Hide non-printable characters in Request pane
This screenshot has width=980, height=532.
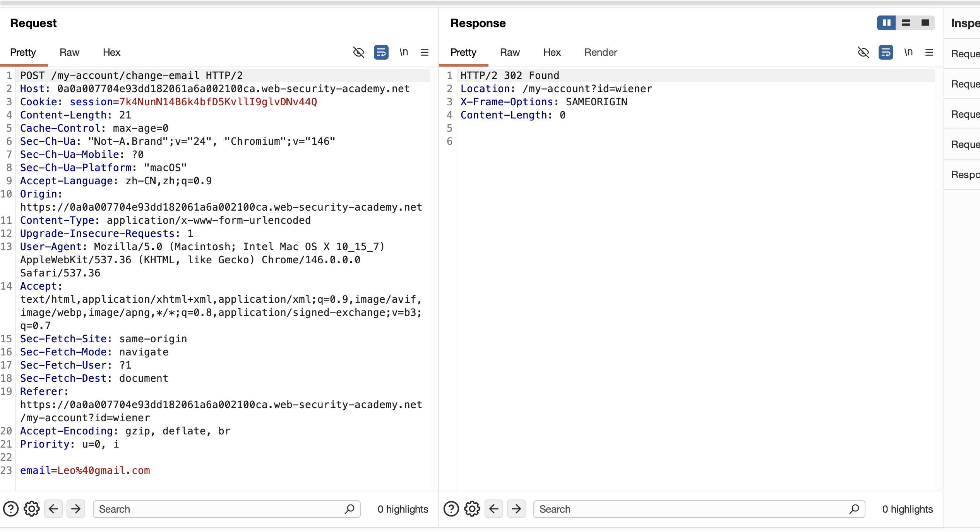pyautogui.click(x=359, y=52)
